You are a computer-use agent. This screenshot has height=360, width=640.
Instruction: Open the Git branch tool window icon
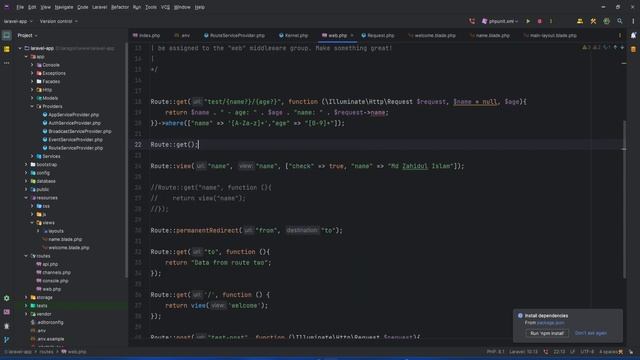tap(7, 340)
